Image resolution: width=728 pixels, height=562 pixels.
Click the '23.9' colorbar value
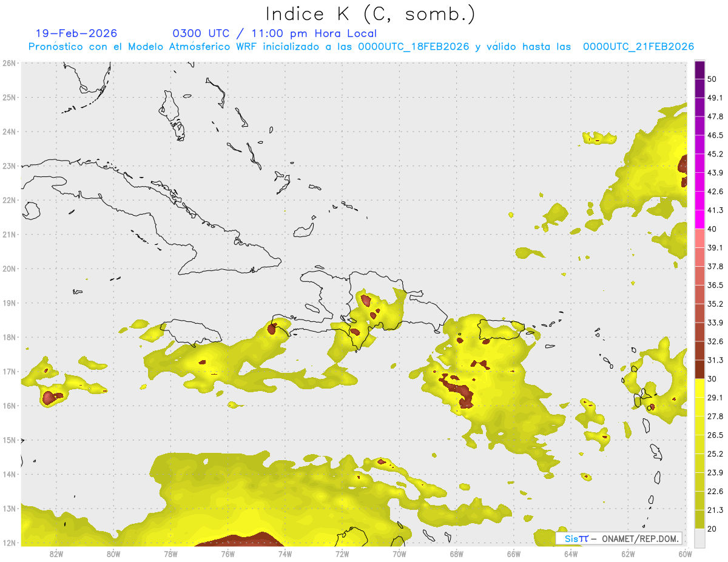pyautogui.click(x=715, y=472)
